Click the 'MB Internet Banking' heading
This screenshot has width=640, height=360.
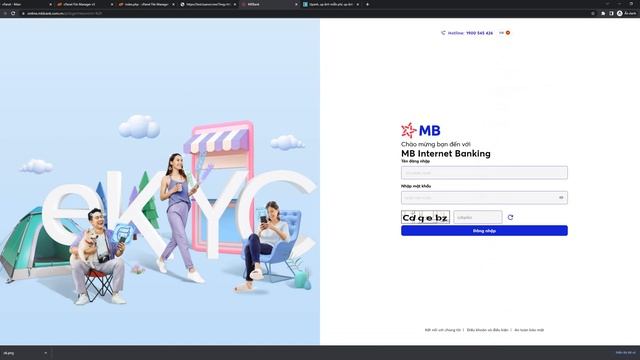[446, 153]
